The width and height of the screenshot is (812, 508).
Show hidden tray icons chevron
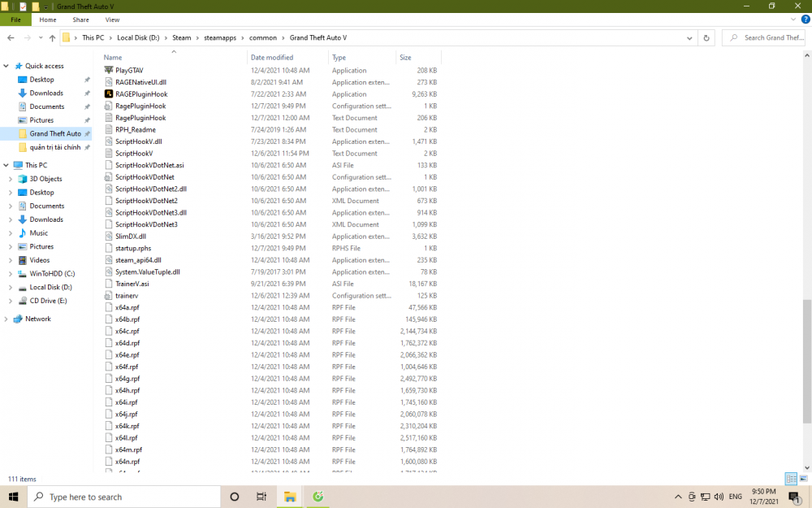click(678, 497)
